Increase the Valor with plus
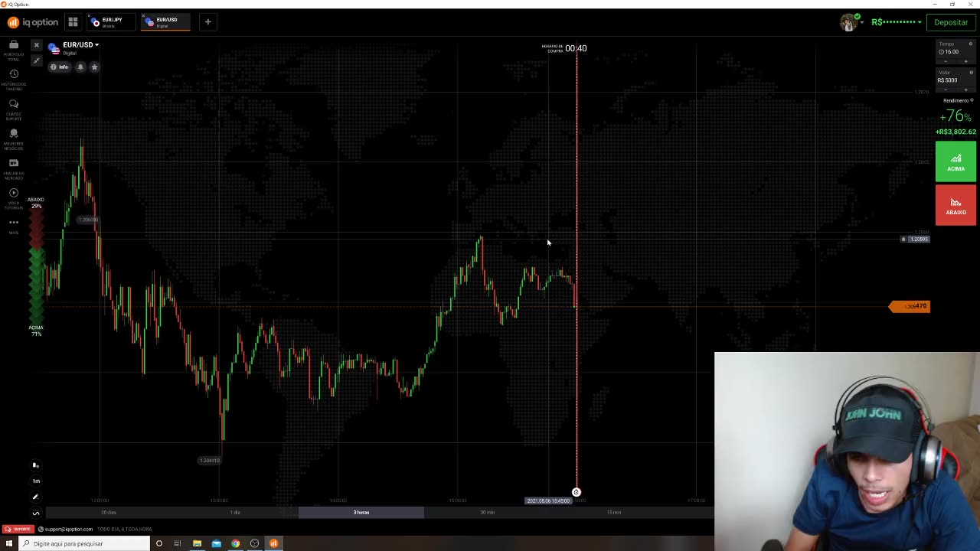 tap(965, 90)
